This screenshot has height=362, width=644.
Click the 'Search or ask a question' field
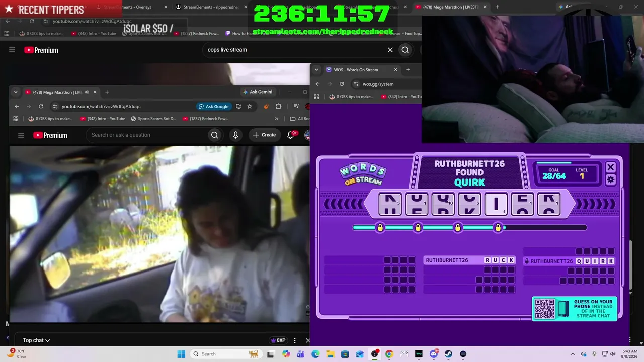point(147,135)
